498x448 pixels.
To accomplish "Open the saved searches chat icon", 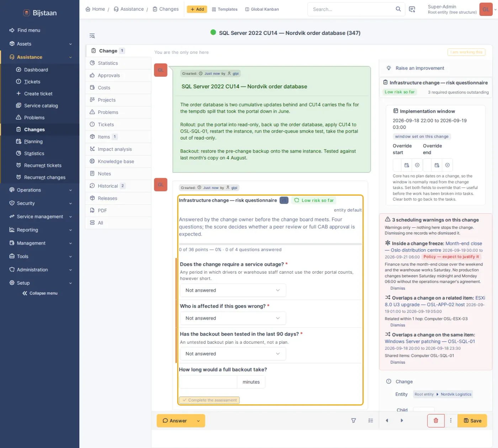I will (412, 9).
